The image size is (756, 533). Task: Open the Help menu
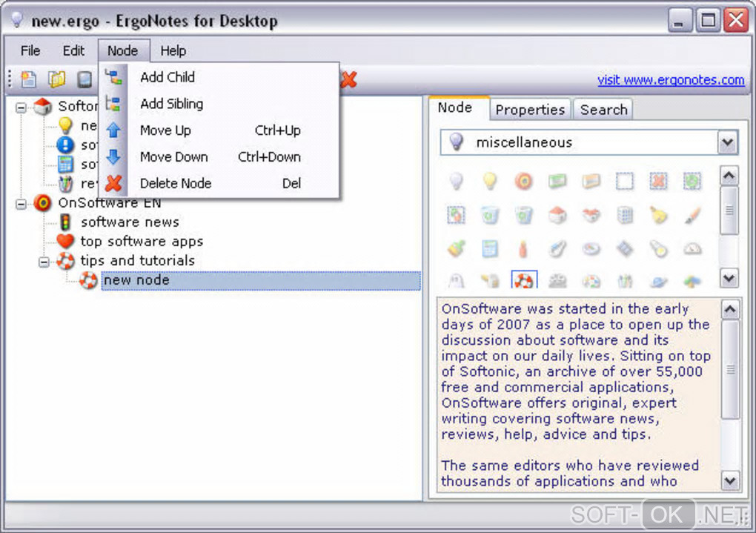click(173, 50)
